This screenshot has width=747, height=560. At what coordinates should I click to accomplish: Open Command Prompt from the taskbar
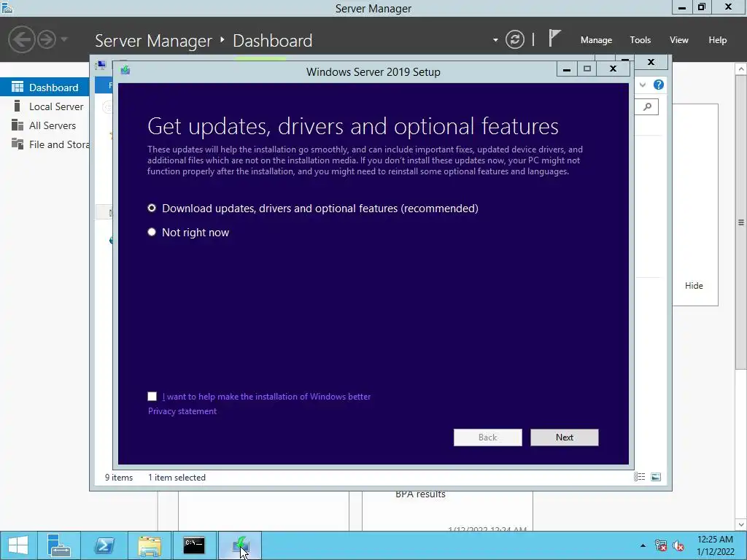tap(194, 545)
